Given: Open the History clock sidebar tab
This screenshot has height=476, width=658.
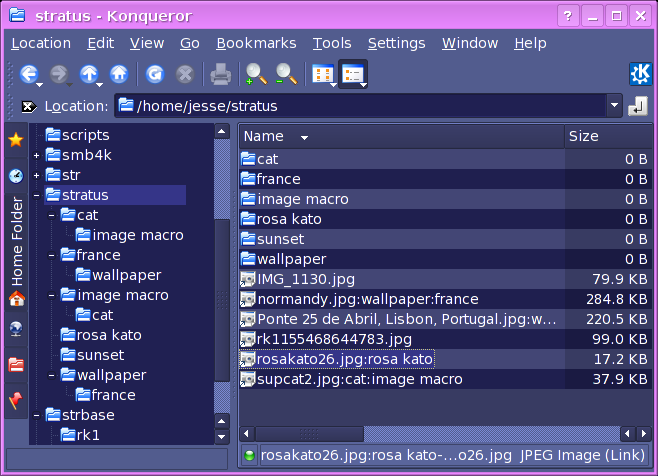Looking at the screenshot, I should click(x=16, y=176).
